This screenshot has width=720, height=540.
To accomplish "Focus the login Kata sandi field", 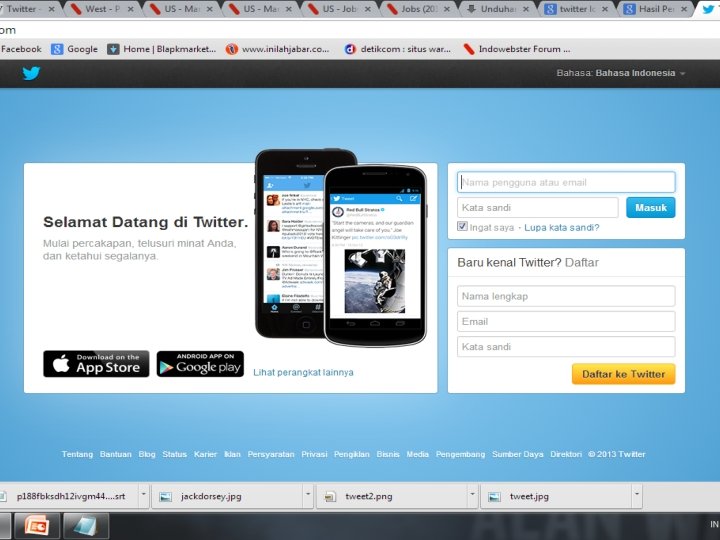I will (538, 208).
